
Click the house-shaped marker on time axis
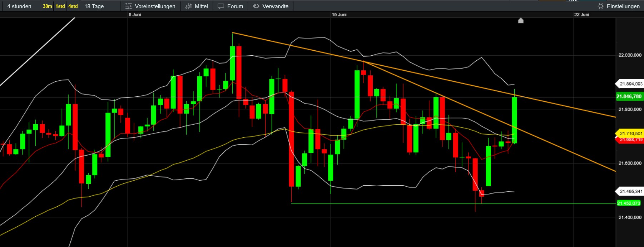[521, 20]
